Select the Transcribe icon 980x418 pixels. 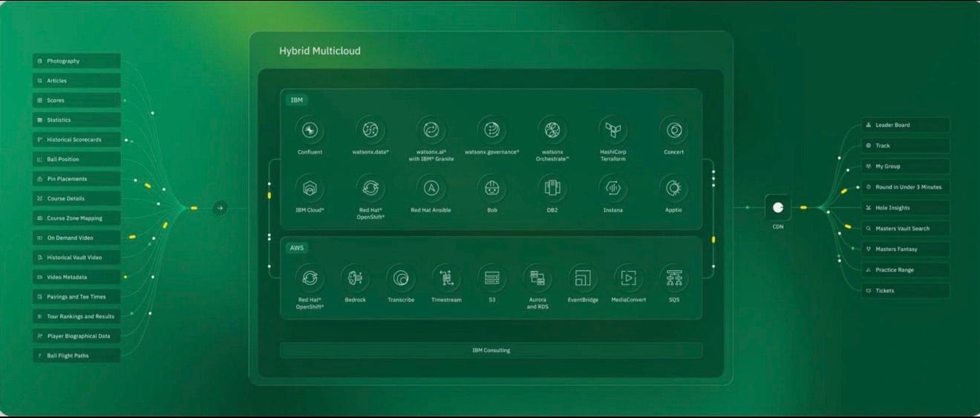401,278
